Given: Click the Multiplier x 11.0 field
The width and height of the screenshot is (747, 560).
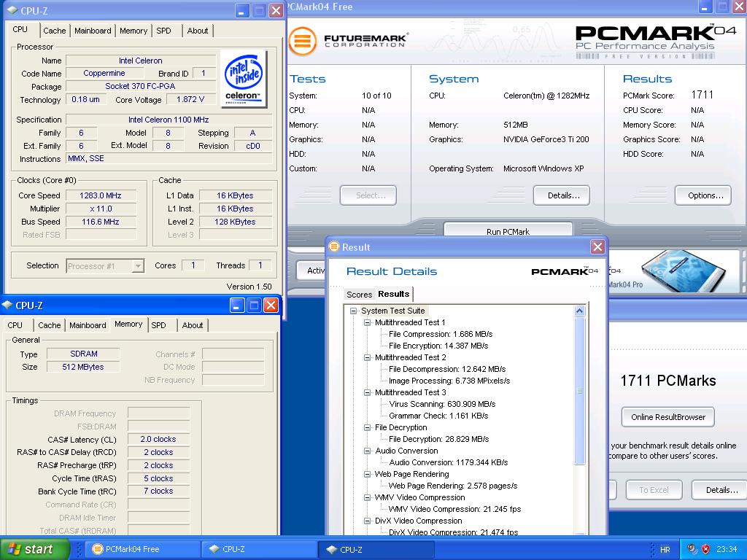Looking at the screenshot, I should pos(101,209).
